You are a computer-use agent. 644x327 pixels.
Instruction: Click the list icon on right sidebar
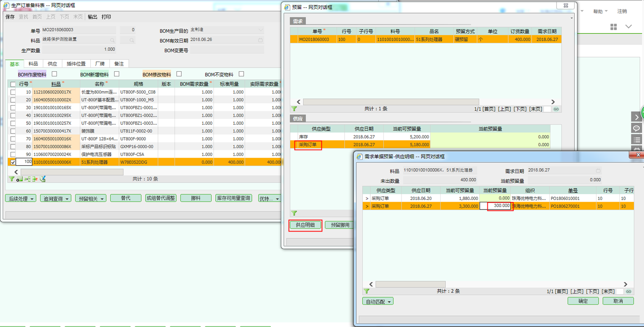click(636, 140)
